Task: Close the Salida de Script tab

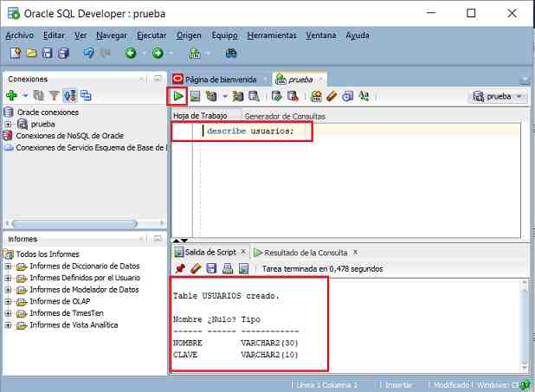Action: coord(243,252)
